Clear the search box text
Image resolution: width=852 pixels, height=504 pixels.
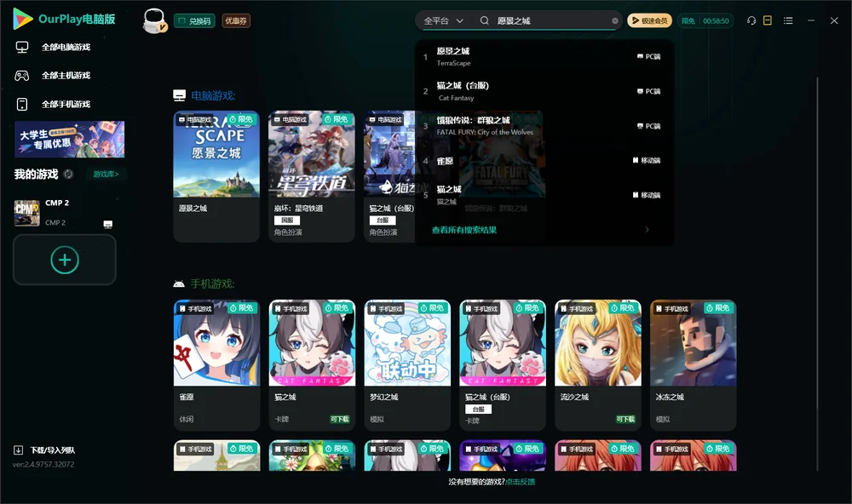coord(615,20)
